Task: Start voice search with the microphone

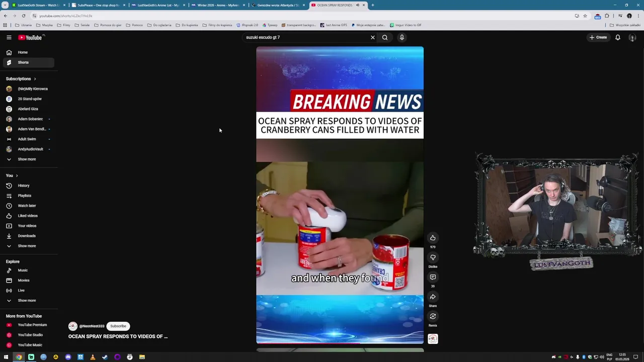Action: point(402,37)
